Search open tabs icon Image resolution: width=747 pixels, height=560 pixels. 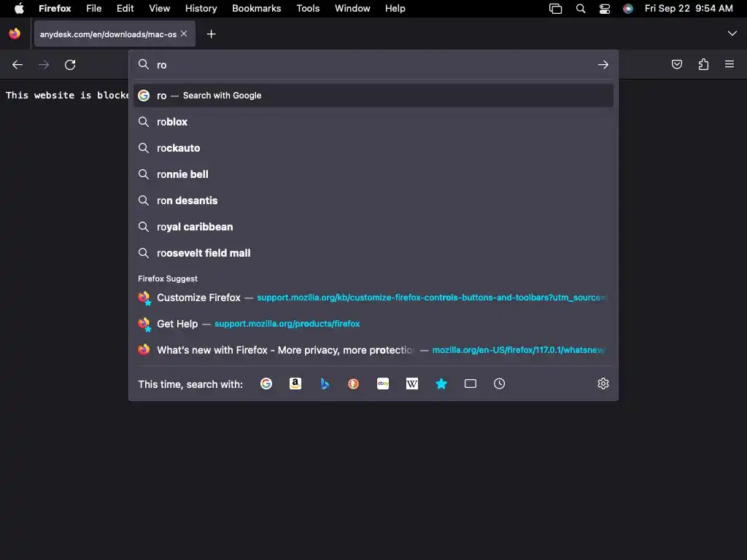tap(471, 384)
